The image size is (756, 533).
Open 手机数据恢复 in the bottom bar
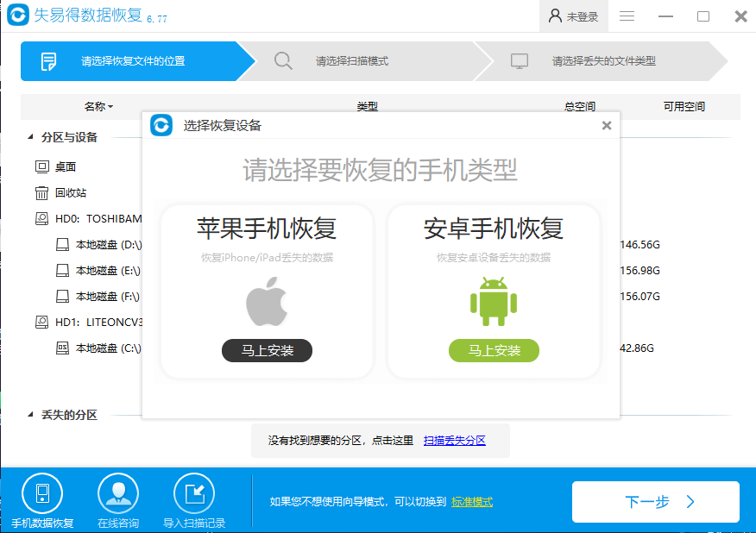[42, 501]
